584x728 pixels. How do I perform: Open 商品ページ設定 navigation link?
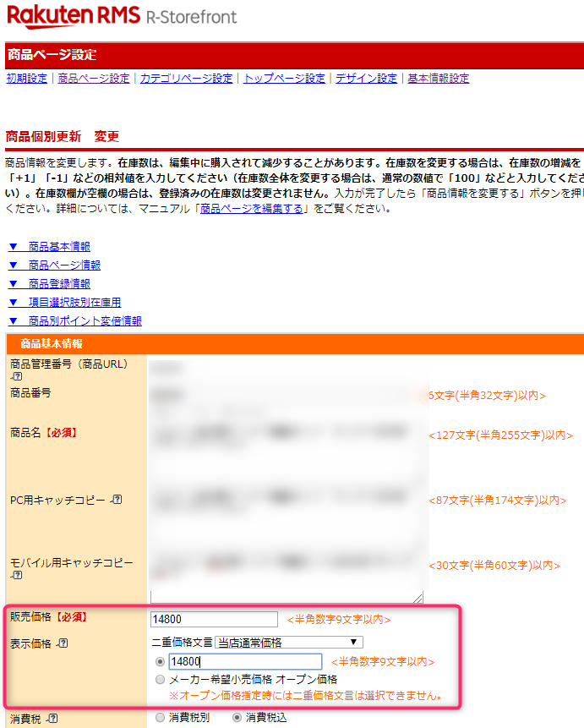click(x=94, y=79)
